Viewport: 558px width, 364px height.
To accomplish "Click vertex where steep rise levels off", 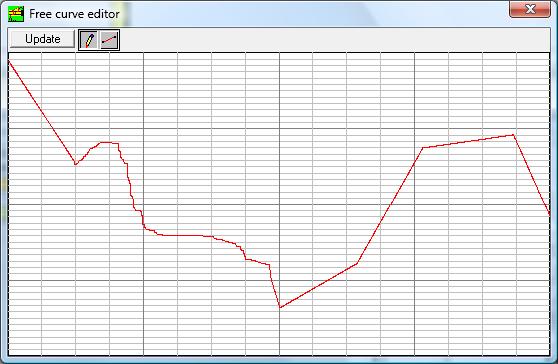I will coord(422,147).
